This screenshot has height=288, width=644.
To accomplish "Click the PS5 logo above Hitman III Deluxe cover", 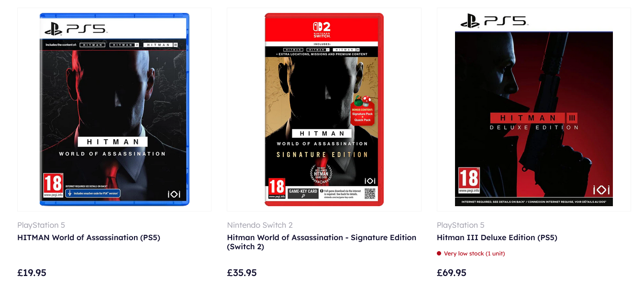I will click(x=494, y=21).
